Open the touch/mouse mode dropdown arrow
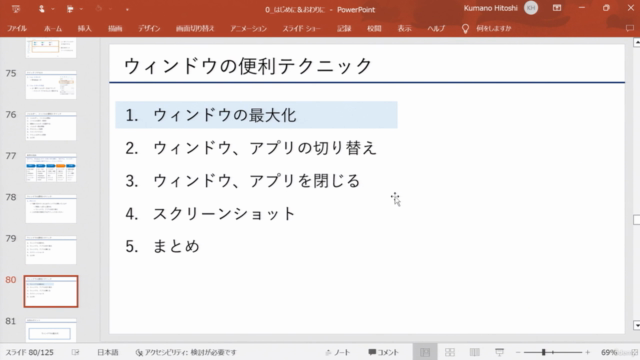 pos(53,9)
